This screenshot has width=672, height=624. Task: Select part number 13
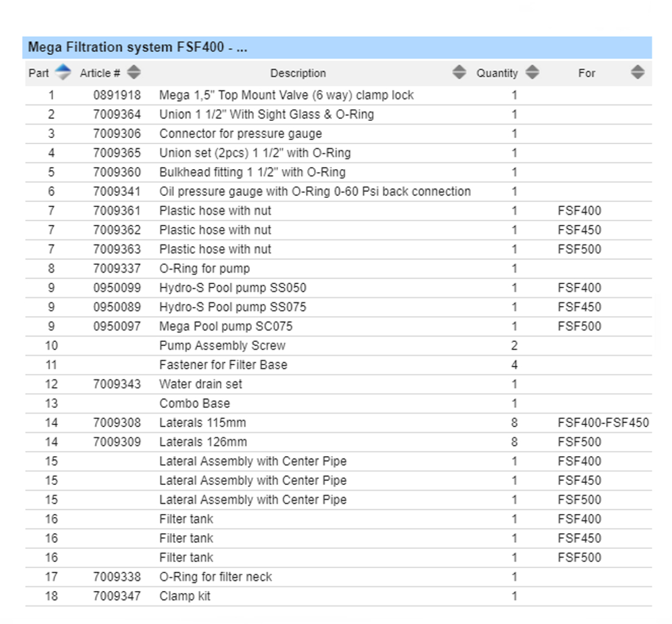click(x=51, y=404)
